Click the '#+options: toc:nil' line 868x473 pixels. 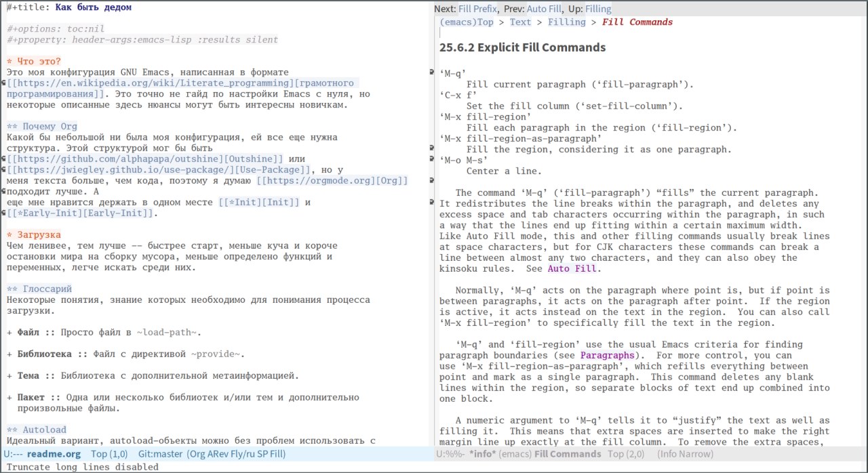point(56,29)
